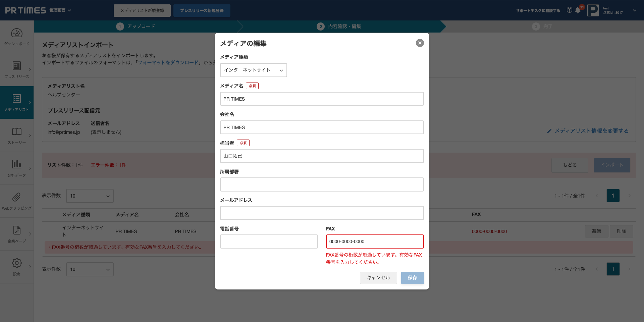Expand the settings sidebar chevron
644x322 pixels.
coord(30,267)
